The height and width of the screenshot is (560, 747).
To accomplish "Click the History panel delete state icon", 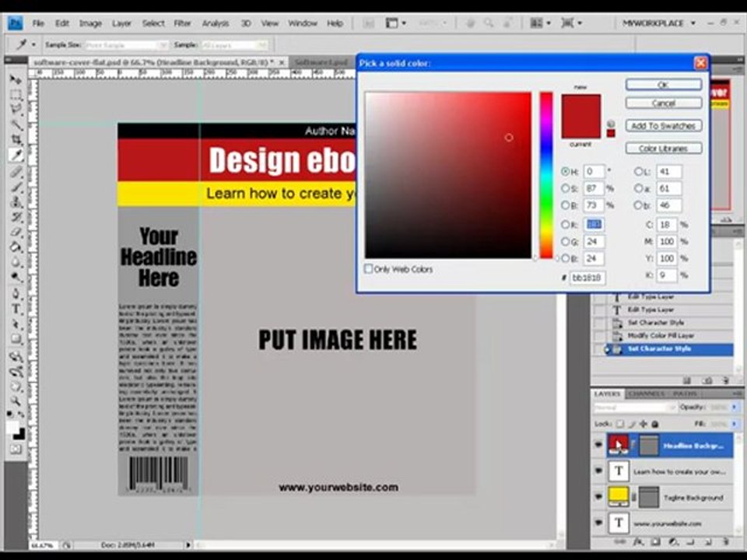I will pyautogui.click(x=725, y=380).
